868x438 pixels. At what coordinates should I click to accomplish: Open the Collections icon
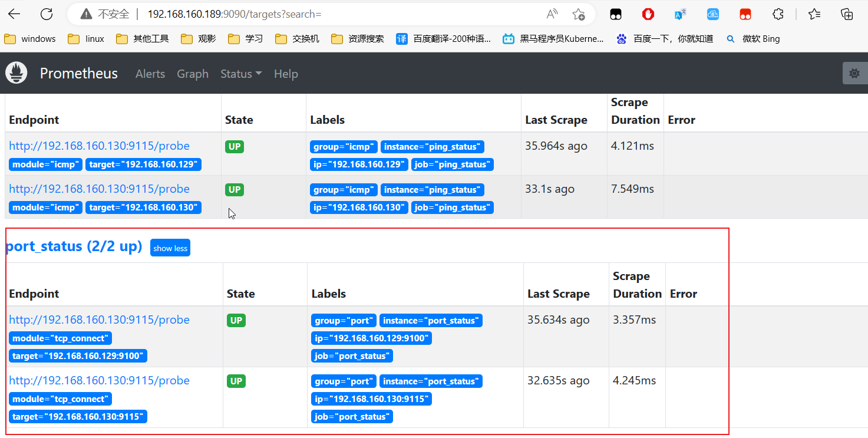tap(847, 14)
